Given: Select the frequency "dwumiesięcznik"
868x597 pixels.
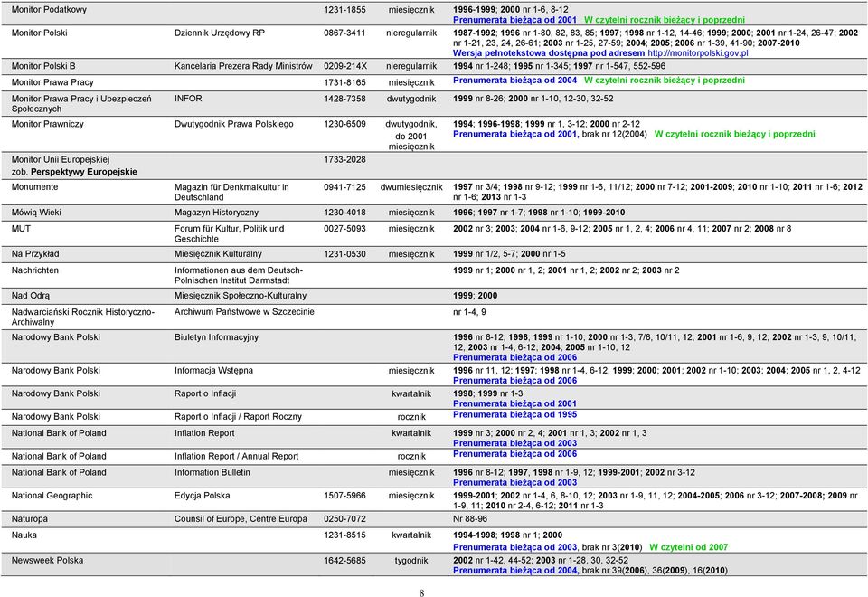Looking at the screenshot, I should coord(411,187).
